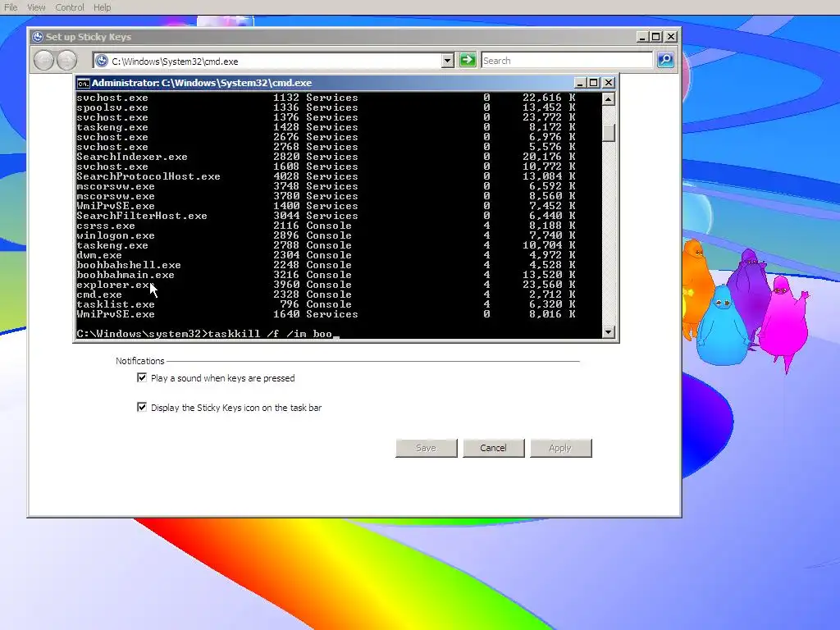Viewport: 840px width, 630px height.
Task: Expand the address bar history dropdown
Action: (447, 61)
